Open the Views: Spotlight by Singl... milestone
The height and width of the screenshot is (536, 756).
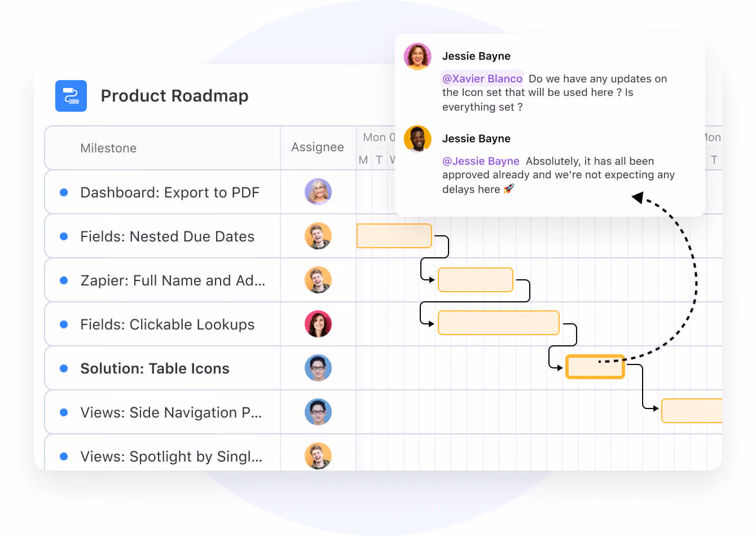click(172, 456)
